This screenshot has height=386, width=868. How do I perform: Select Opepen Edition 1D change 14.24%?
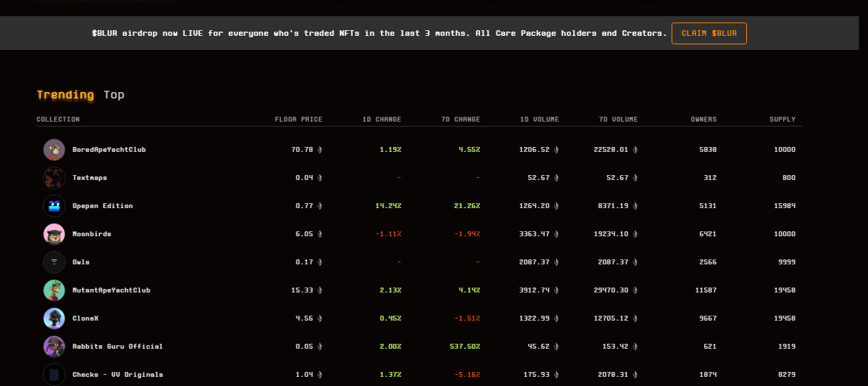click(388, 206)
